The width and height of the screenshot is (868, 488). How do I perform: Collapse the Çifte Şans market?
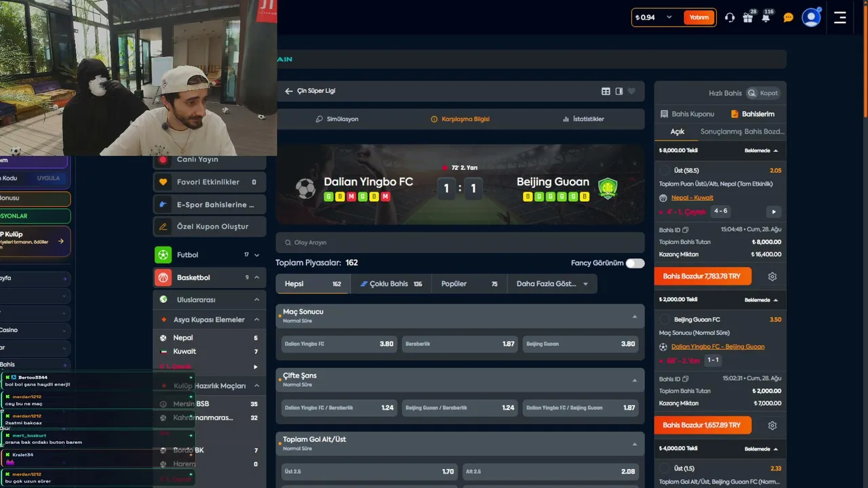(x=635, y=380)
